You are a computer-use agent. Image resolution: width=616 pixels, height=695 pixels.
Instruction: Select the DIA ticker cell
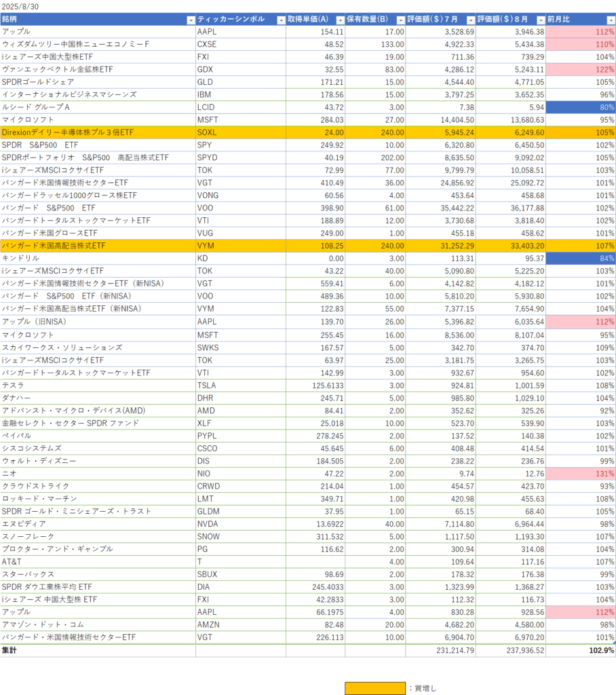click(241, 587)
